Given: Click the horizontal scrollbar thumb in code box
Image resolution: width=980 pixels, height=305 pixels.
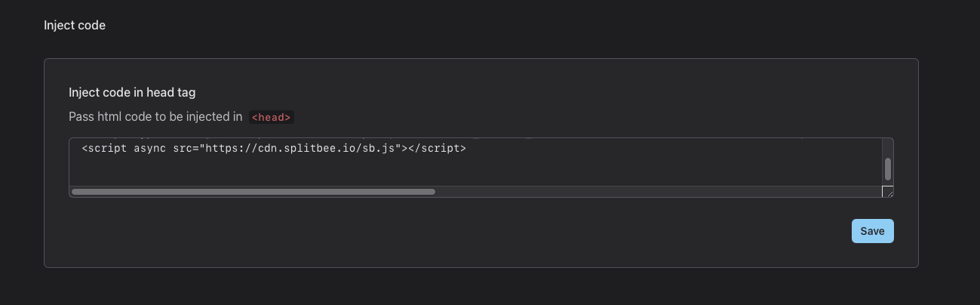Looking at the screenshot, I should [x=253, y=192].
